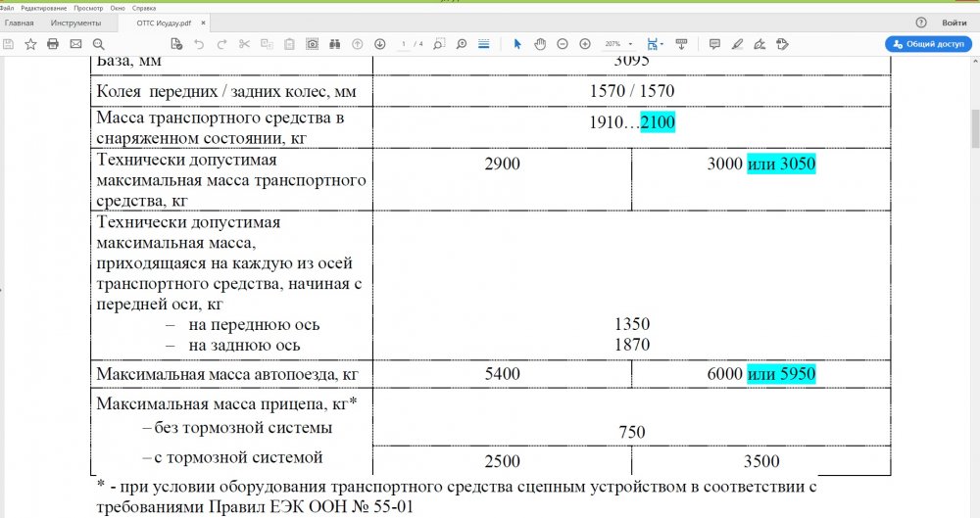Switch to the Инструменты tab

coord(75,22)
